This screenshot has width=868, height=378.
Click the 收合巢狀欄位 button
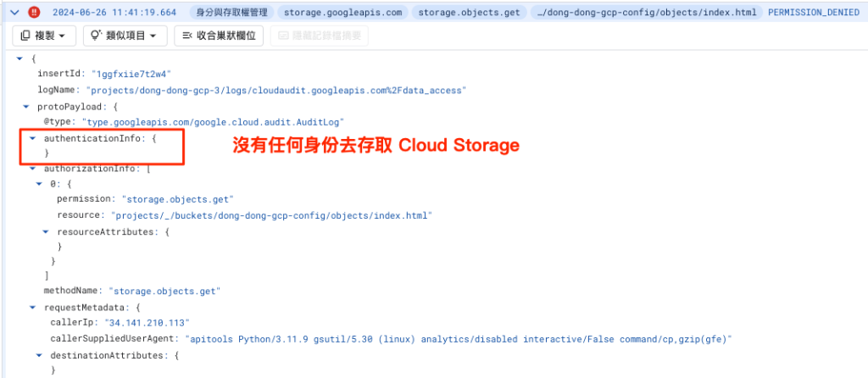[219, 36]
